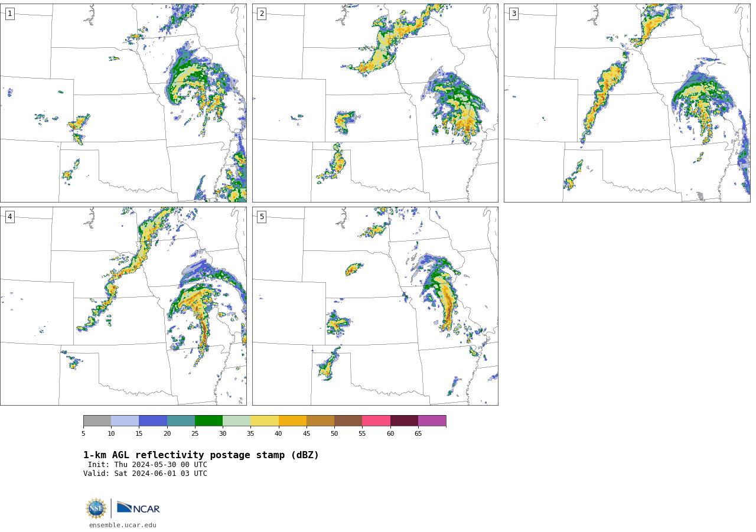Viewport: 756px width, 532px height.
Task: Open ensemble member 5 reflectivity map
Action: pos(375,306)
